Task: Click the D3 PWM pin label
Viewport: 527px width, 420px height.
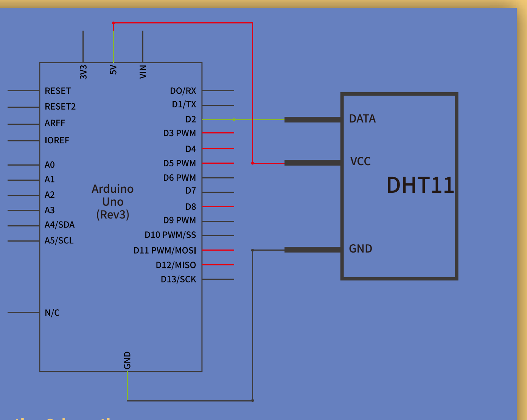Action: point(180,133)
